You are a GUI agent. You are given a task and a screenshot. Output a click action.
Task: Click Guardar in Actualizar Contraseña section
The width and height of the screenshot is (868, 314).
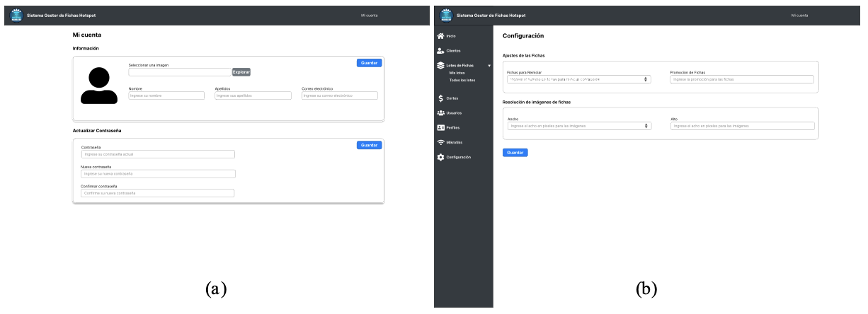(x=369, y=145)
